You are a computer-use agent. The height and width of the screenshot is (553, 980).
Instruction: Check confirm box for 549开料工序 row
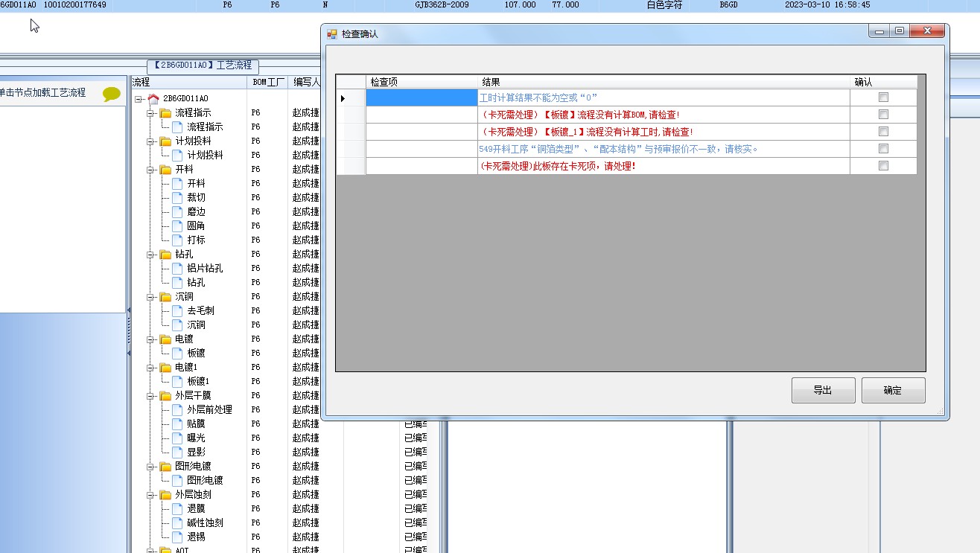tap(883, 149)
